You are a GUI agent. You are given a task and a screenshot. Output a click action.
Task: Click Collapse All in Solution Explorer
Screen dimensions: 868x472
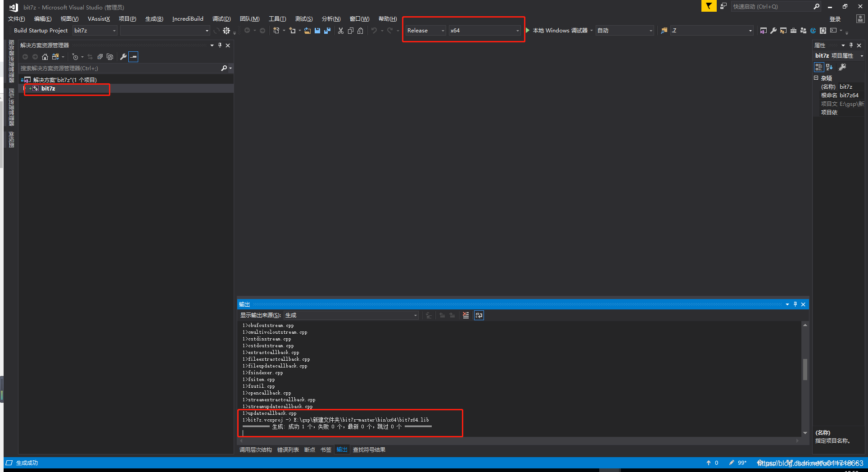[100, 57]
